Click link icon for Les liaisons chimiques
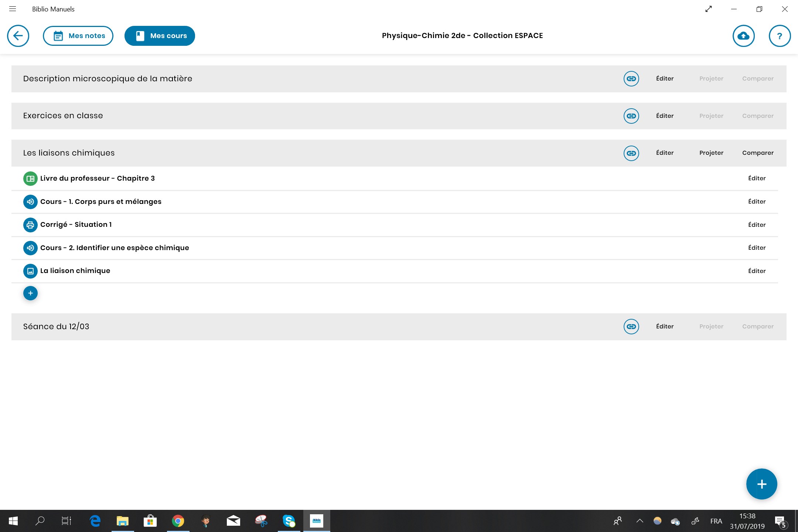798x532 pixels. tap(631, 153)
